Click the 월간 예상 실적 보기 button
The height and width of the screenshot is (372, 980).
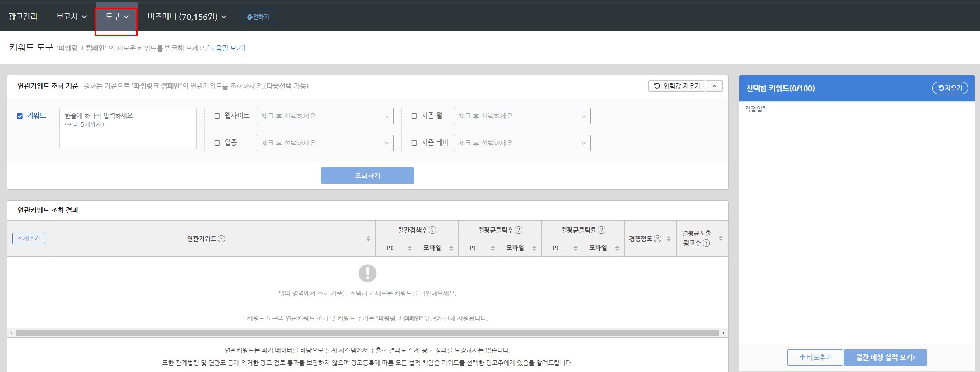pyautogui.click(x=885, y=357)
